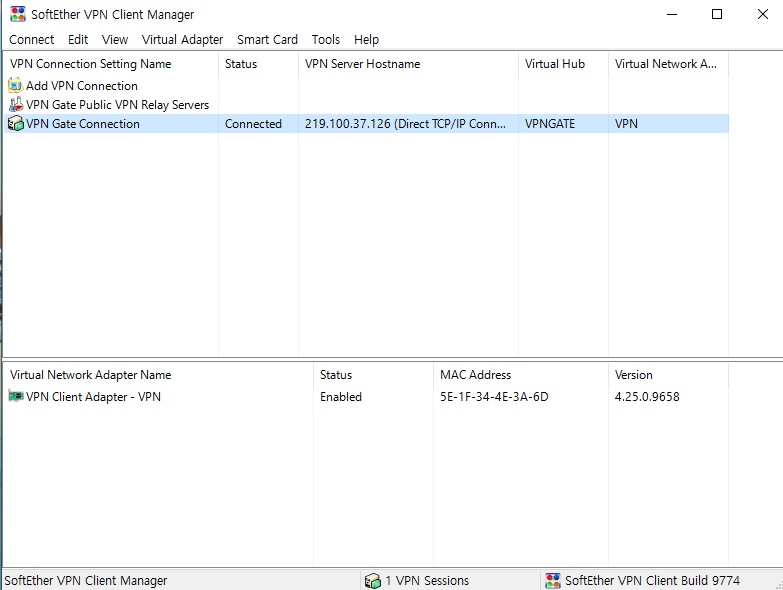Click the SoftEther Build status bar icon
Screen dimensions: 783x590
point(553,581)
